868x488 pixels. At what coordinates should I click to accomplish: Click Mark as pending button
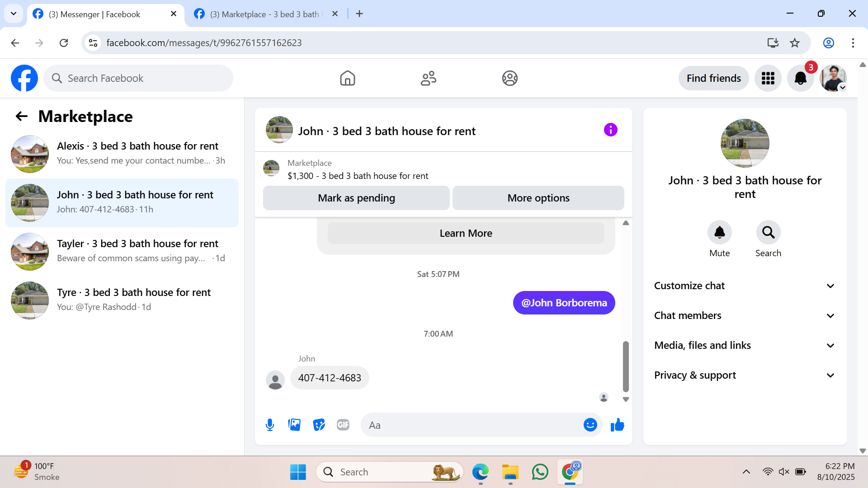click(356, 198)
